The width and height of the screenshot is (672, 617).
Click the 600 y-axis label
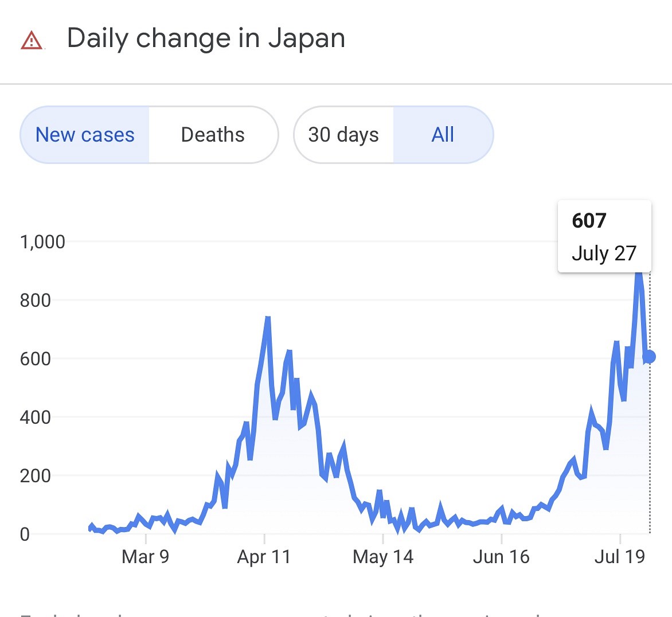click(x=36, y=359)
